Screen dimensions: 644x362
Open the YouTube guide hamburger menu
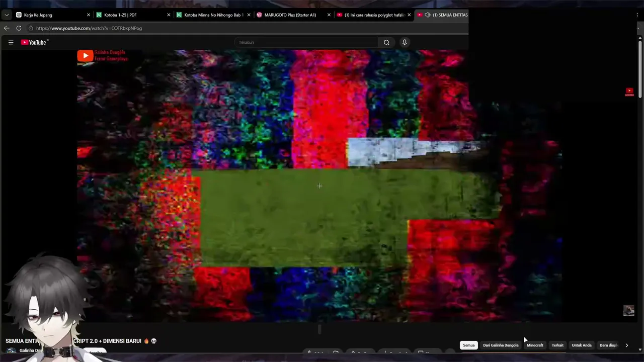(x=11, y=42)
